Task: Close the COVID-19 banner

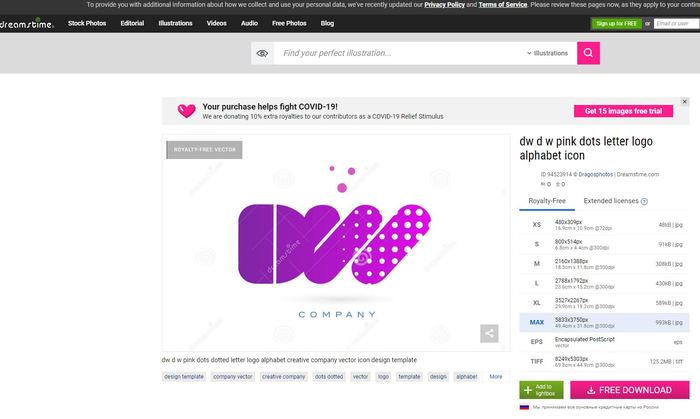Action: click(684, 102)
